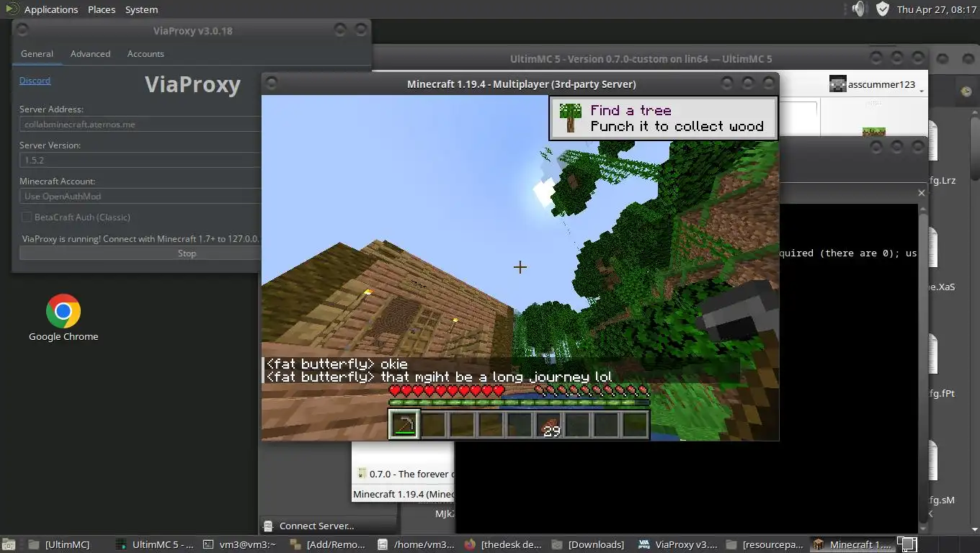Click the tree icon in the tutorial toast
The height and width of the screenshot is (553, 980).
[x=570, y=118]
